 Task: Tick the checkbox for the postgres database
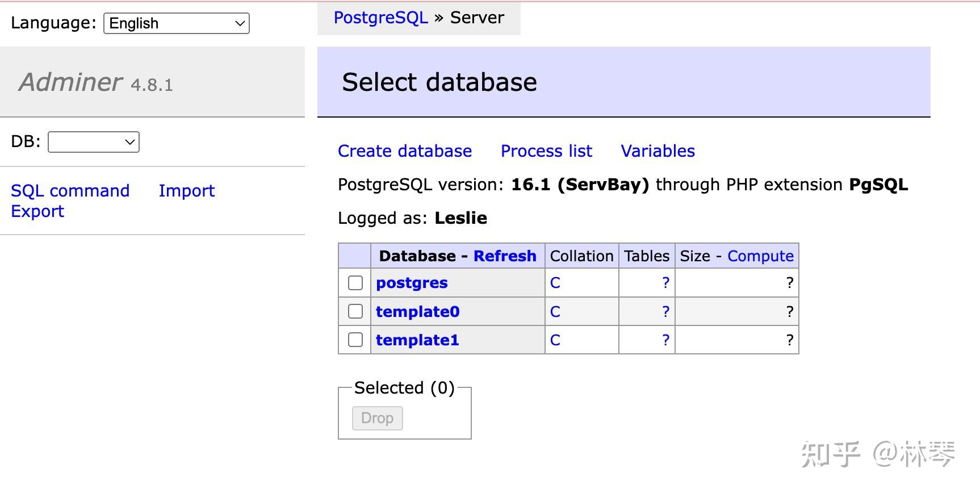(355, 283)
